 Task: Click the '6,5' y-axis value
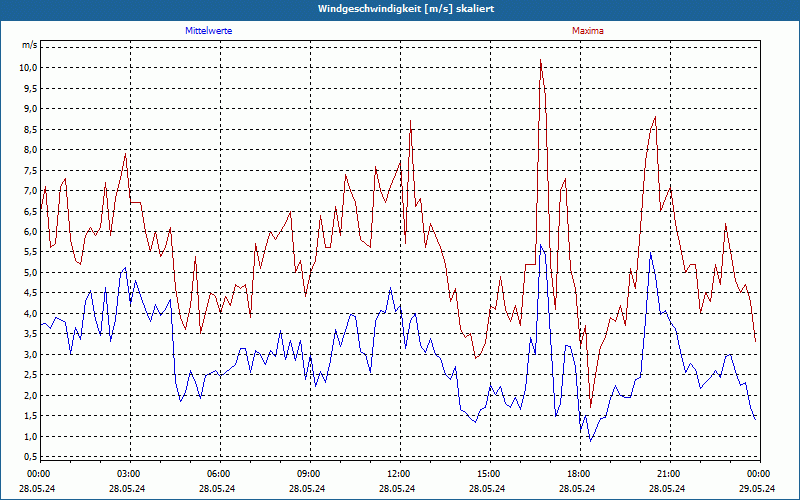[x=31, y=211]
